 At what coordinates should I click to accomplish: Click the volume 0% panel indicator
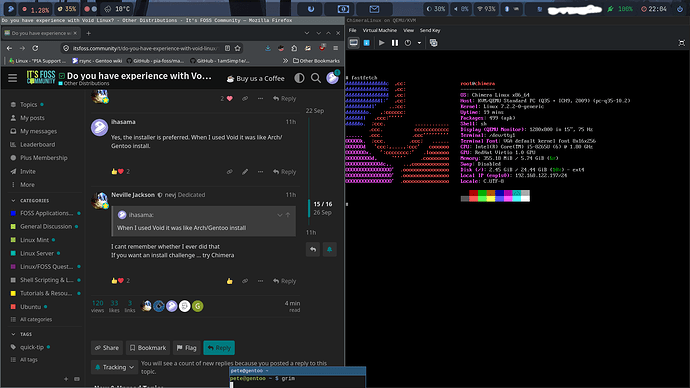461,9
